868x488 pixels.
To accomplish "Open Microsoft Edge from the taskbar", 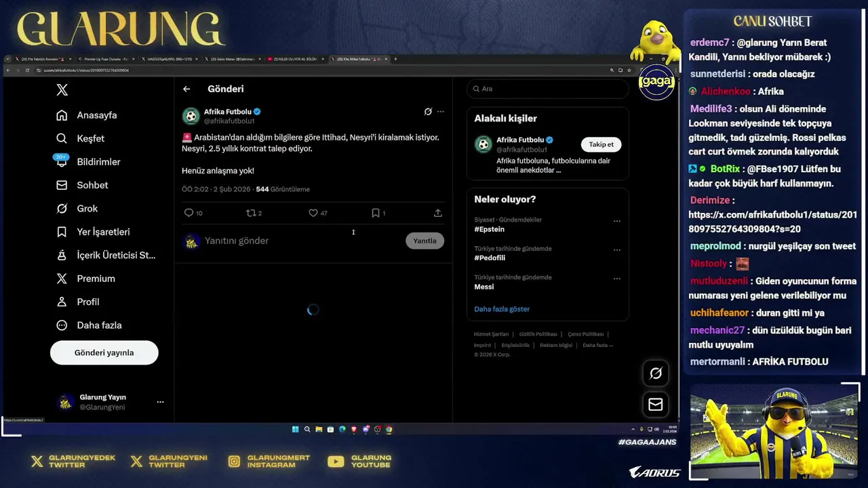I will tap(342, 429).
